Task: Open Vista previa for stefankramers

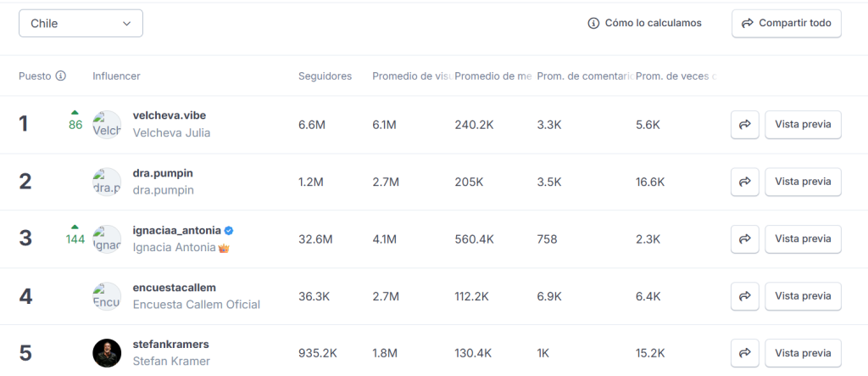Action: 803,353
